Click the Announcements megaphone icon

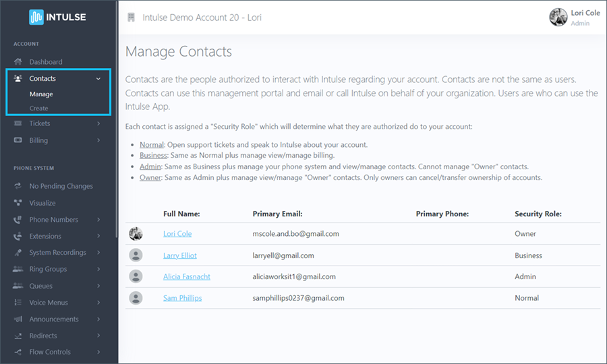click(x=18, y=319)
